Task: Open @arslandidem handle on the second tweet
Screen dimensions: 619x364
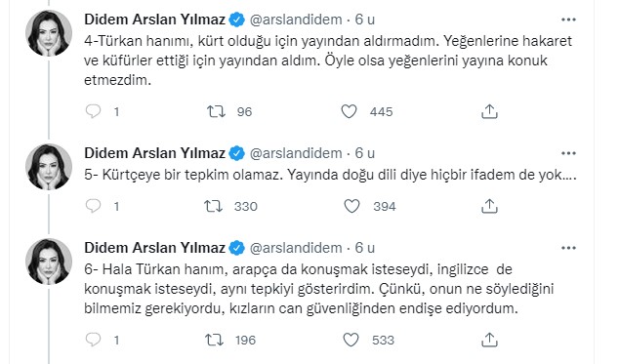Action: click(x=296, y=153)
